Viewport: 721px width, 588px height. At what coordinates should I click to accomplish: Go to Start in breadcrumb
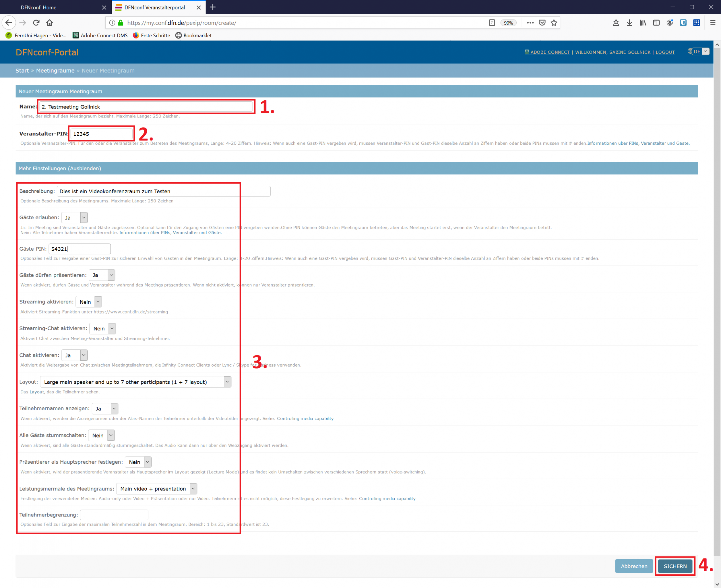click(x=22, y=70)
